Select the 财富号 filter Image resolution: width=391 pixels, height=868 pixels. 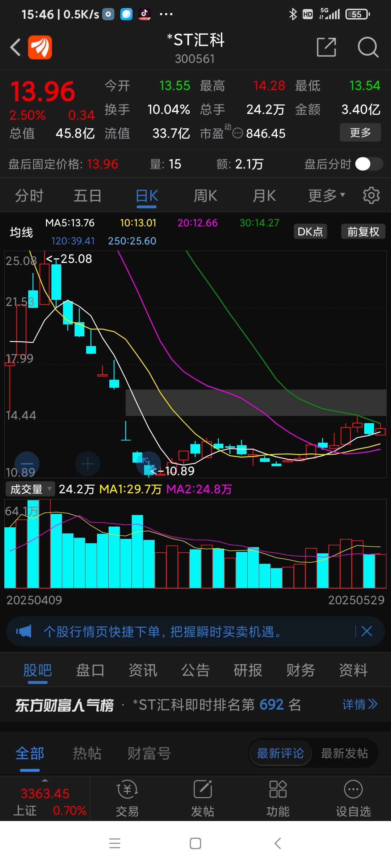[x=149, y=753]
